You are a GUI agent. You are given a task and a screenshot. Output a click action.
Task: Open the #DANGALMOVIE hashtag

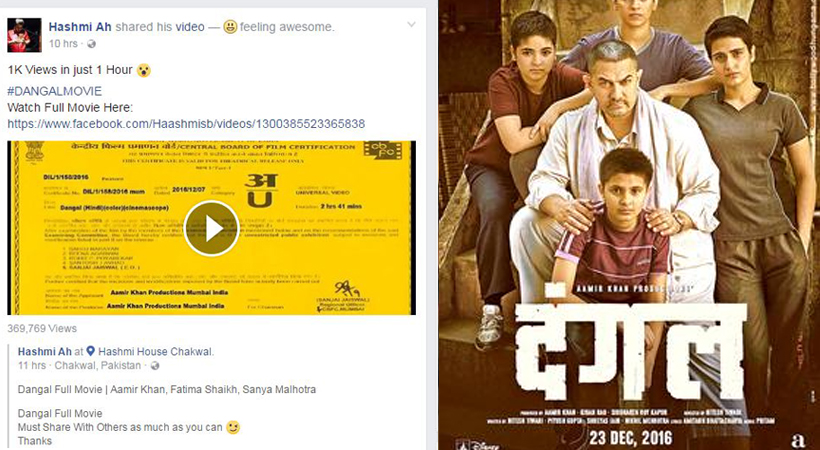click(54, 92)
